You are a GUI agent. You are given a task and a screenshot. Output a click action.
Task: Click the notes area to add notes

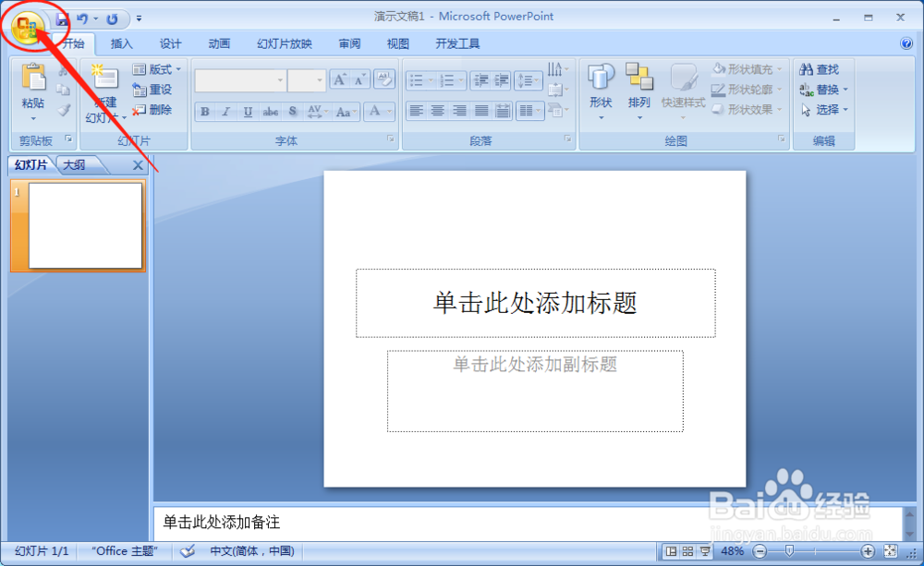(x=528, y=523)
